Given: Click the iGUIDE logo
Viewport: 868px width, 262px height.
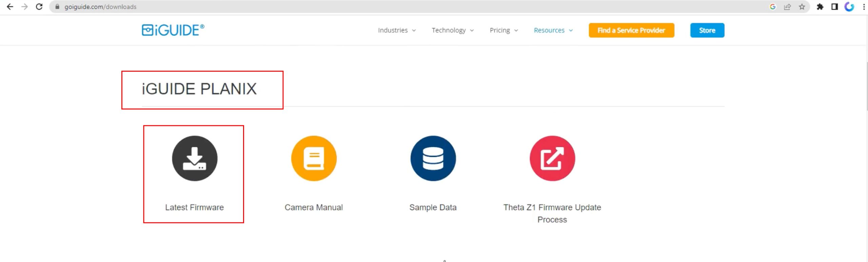Looking at the screenshot, I should click(x=173, y=30).
